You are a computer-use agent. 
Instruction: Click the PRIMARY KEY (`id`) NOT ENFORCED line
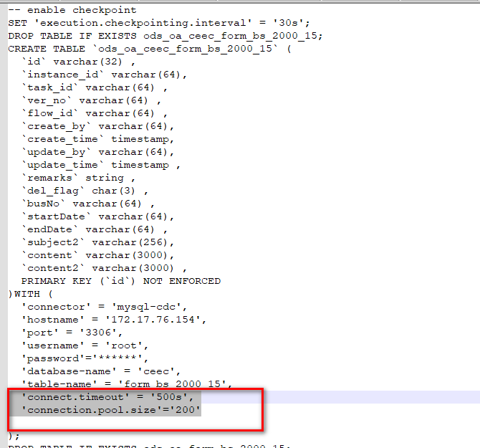click(121, 281)
